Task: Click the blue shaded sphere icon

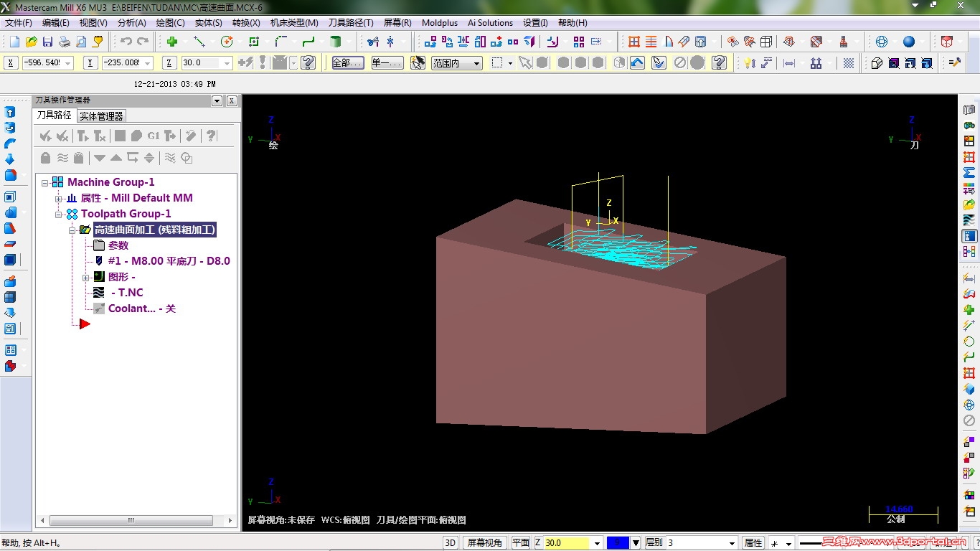Action: coord(909,42)
